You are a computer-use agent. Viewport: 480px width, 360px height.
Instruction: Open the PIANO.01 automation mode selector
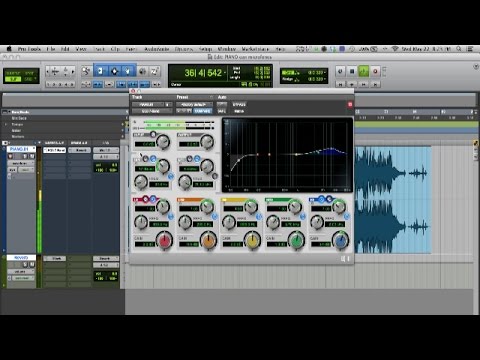click(x=25, y=170)
